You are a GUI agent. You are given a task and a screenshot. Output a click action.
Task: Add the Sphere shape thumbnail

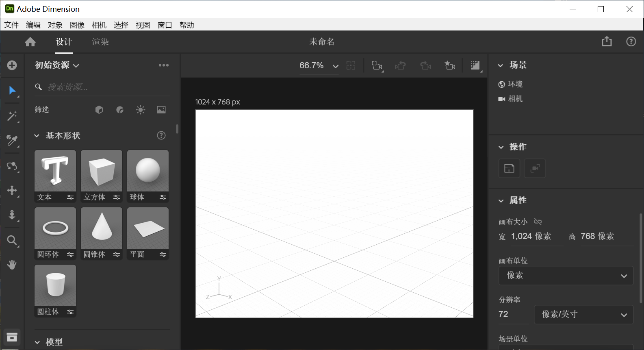click(148, 171)
